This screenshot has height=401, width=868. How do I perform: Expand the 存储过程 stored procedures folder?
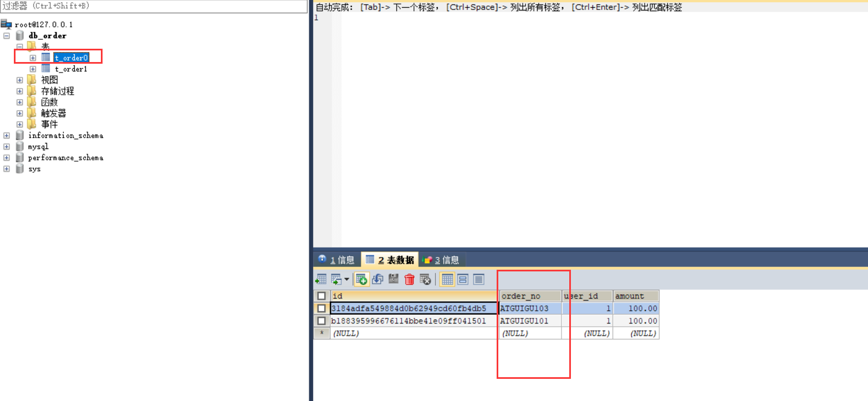tap(20, 91)
